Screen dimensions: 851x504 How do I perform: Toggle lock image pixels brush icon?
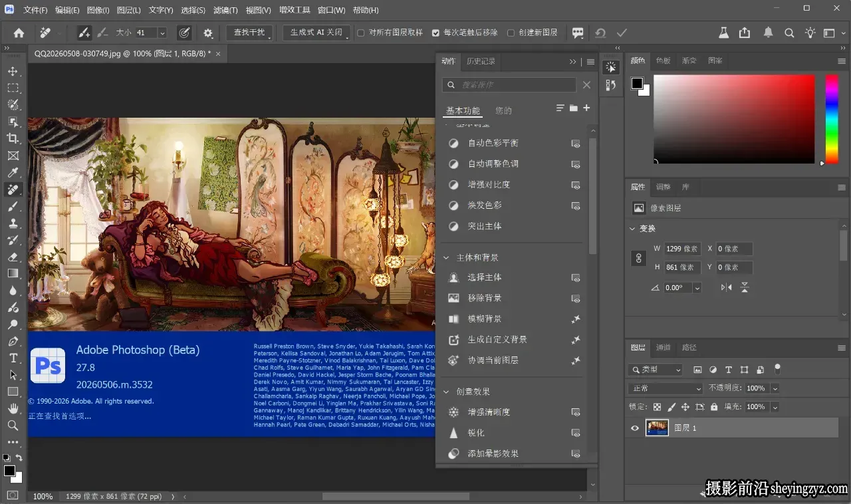671,406
